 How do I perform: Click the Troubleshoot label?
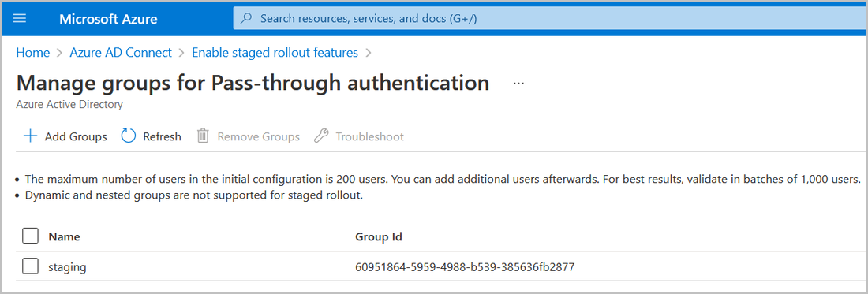pos(370,136)
